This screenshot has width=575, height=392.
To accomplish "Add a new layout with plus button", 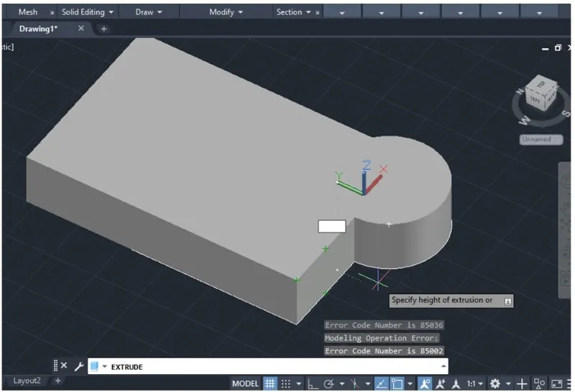I will pyautogui.click(x=57, y=381).
